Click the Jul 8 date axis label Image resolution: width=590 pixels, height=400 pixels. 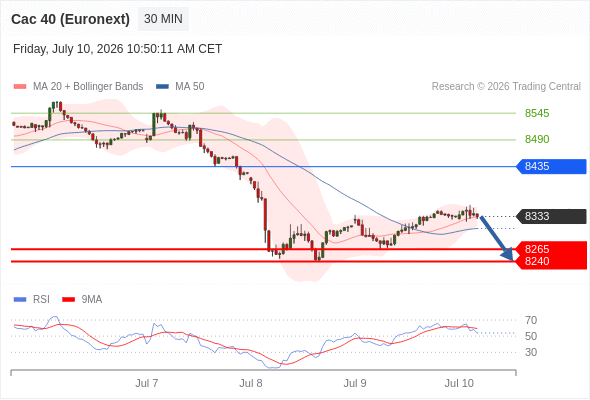pos(251,383)
